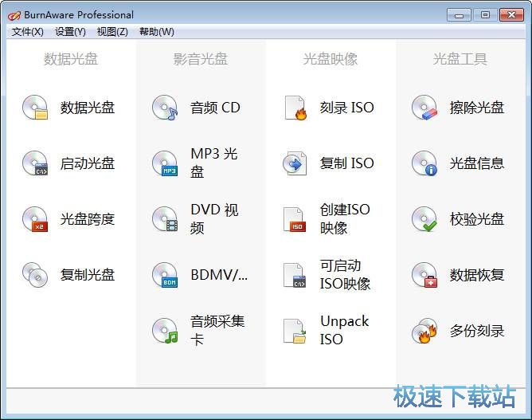Click the 数据光盘 disc-with-folder icon
Screen dimensions: 532x420
coord(35,108)
